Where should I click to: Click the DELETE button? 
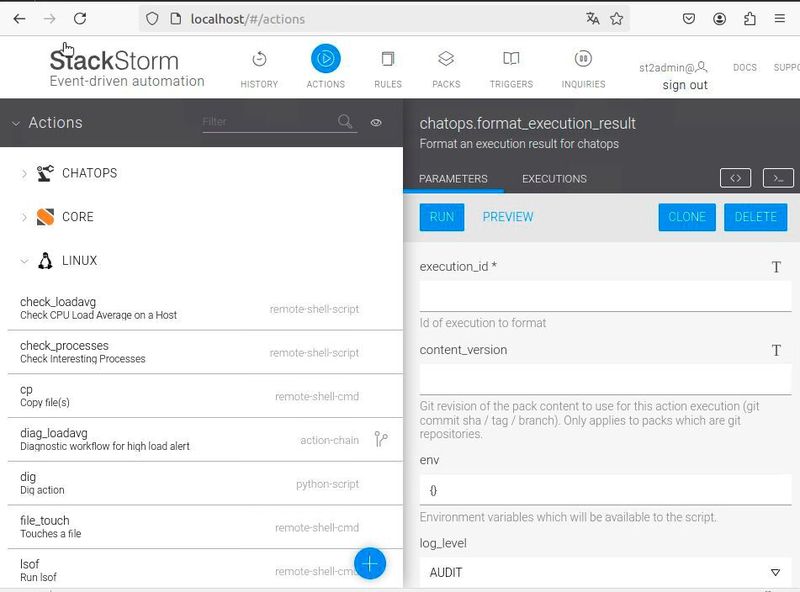click(756, 217)
